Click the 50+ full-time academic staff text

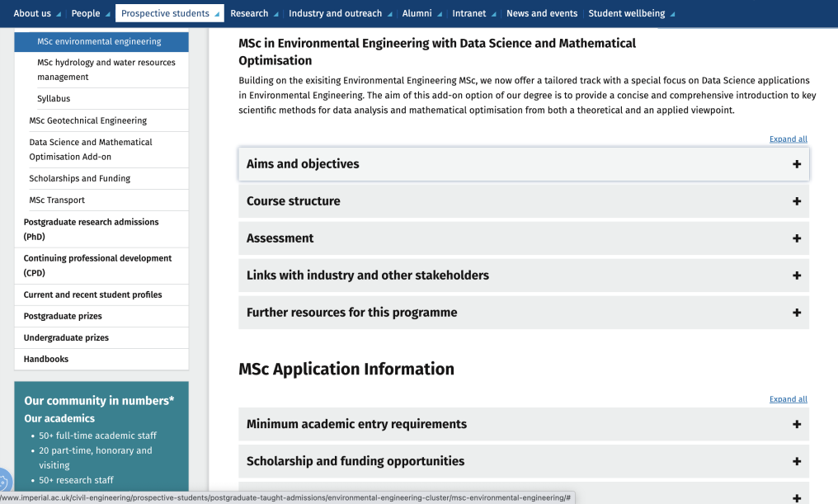98,436
